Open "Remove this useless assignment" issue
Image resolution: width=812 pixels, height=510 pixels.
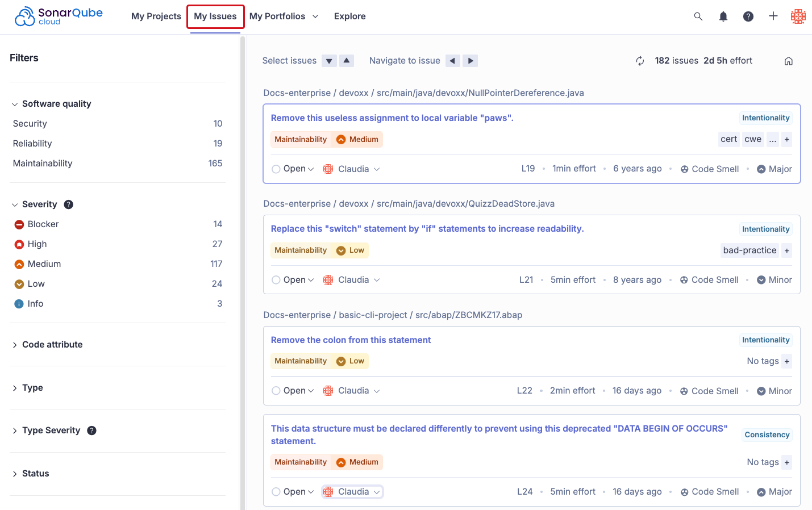392,118
